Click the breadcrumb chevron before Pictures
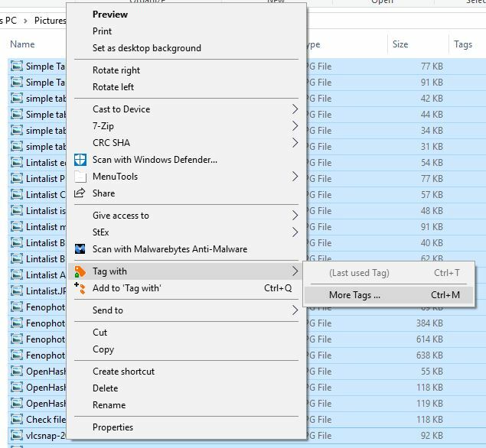This screenshot has height=448, width=486. tap(25, 21)
